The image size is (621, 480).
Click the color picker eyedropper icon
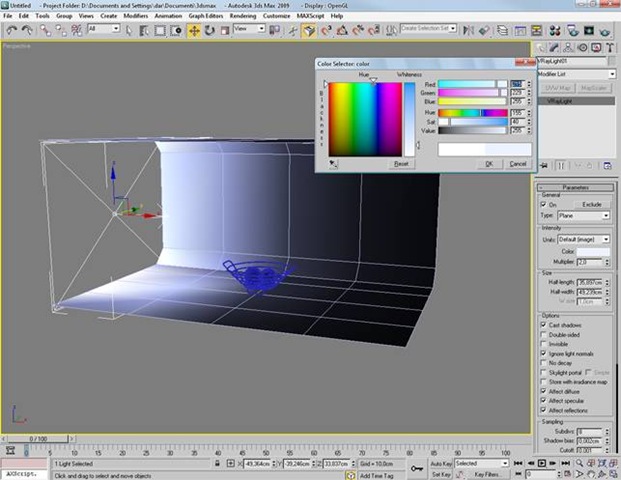333,163
